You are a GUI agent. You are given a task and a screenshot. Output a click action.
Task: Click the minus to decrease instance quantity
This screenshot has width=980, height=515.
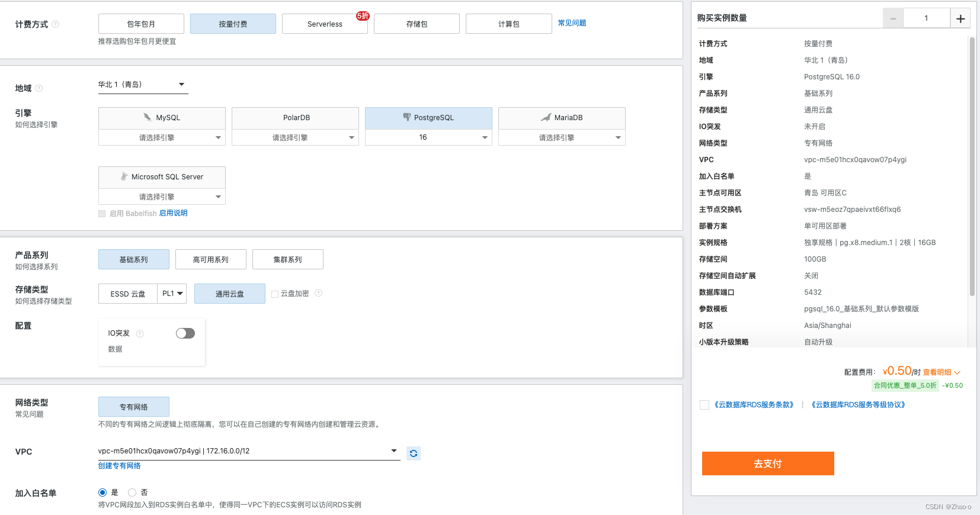(893, 18)
